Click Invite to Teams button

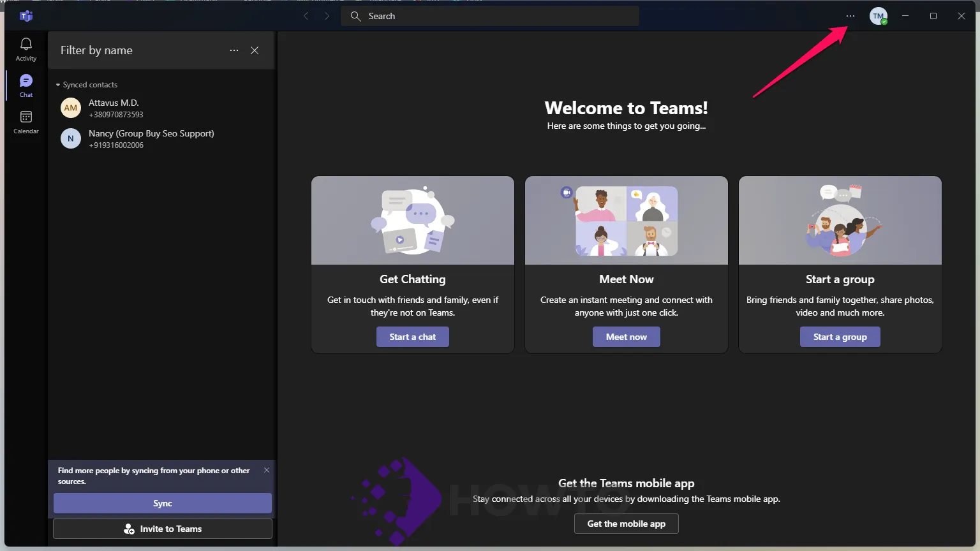click(163, 529)
